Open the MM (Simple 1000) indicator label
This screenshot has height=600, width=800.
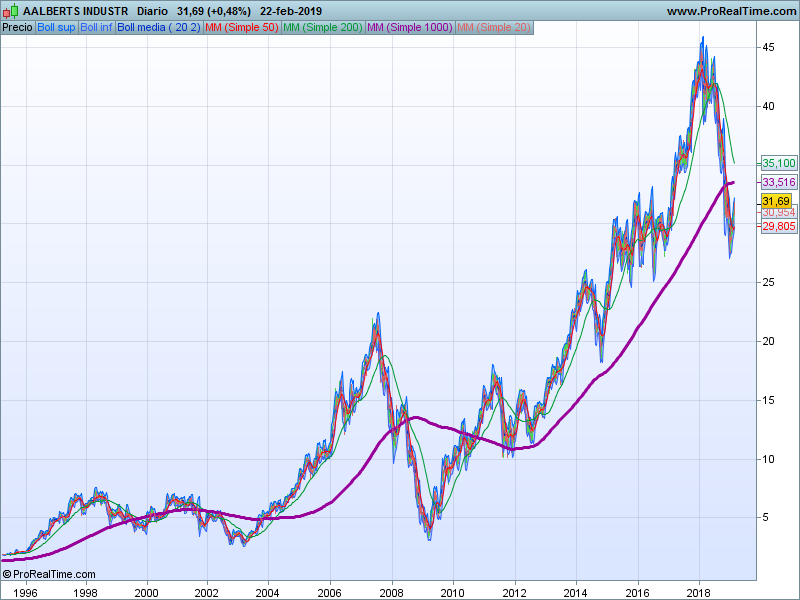click(x=410, y=28)
